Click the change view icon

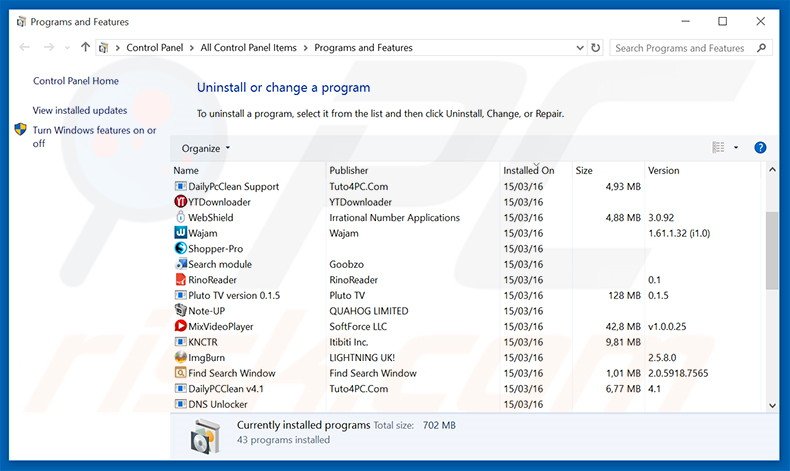click(x=718, y=147)
